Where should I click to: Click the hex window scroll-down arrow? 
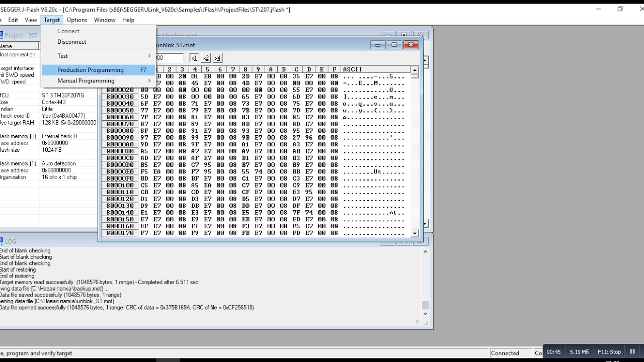pos(415,233)
